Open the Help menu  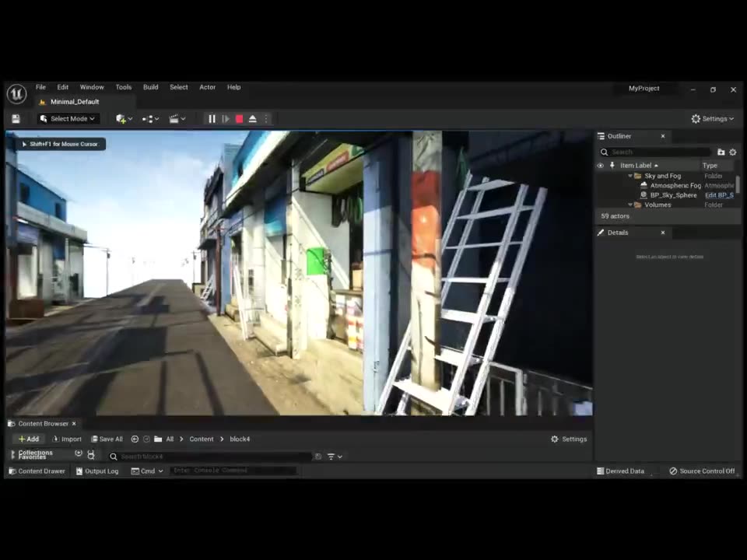(x=234, y=87)
